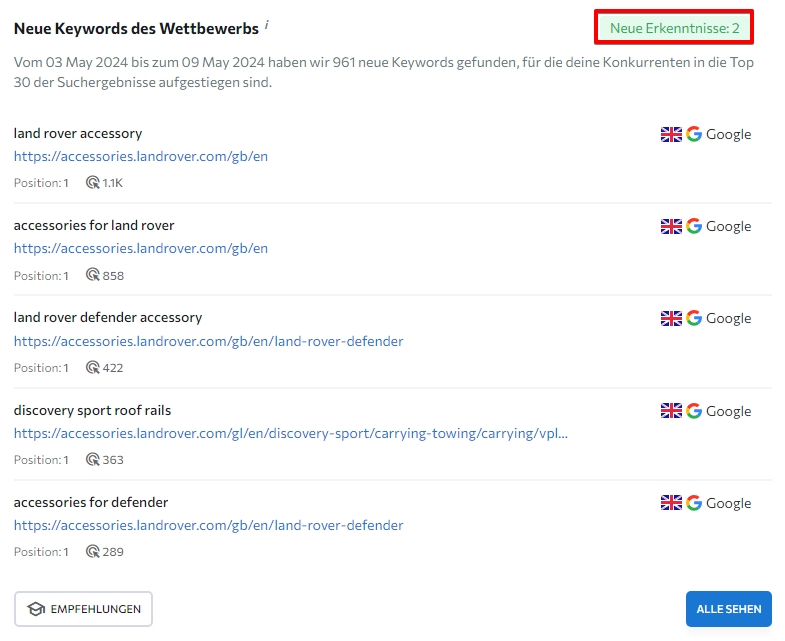Click heading 'Neue Keywords des Wettbewerbs'

point(136,29)
